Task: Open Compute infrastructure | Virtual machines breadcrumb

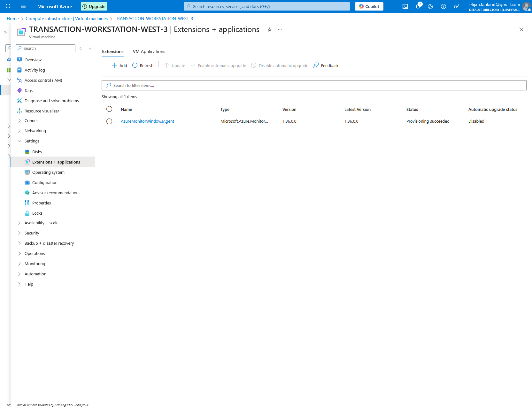Action: [x=67, y=19]
